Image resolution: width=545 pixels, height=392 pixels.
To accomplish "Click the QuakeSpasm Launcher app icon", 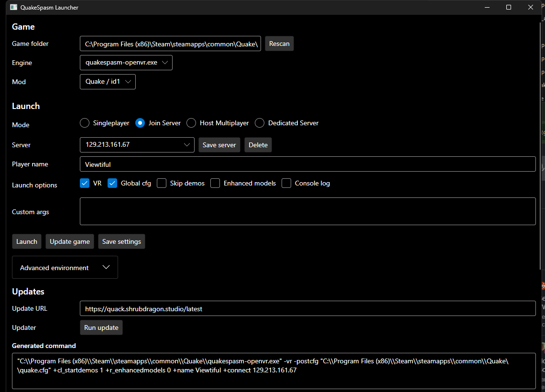I will pos(13,7).
